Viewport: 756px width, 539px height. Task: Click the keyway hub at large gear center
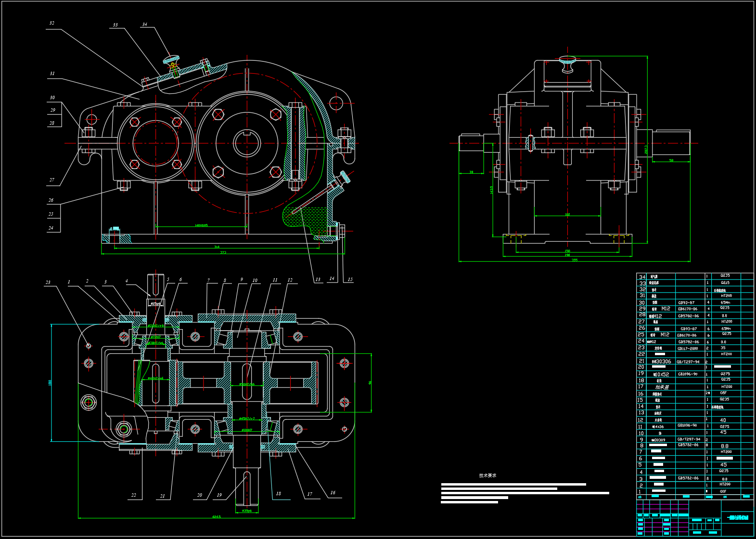(247, 143)
